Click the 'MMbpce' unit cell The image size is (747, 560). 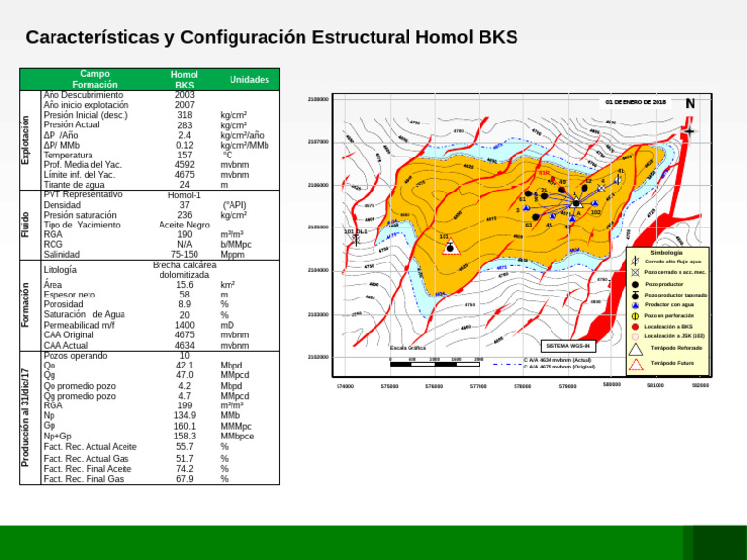(236, 437)
